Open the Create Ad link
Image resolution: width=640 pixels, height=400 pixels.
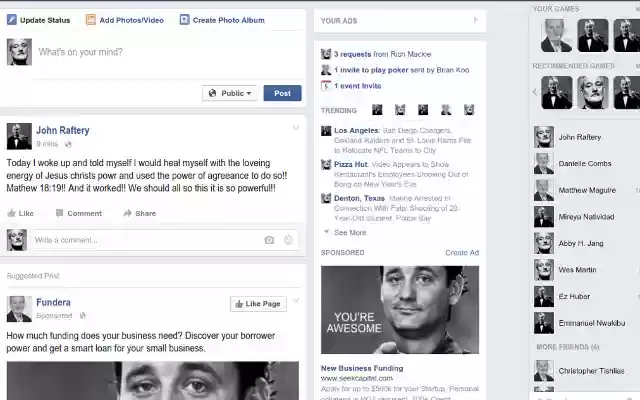[462, 253]
